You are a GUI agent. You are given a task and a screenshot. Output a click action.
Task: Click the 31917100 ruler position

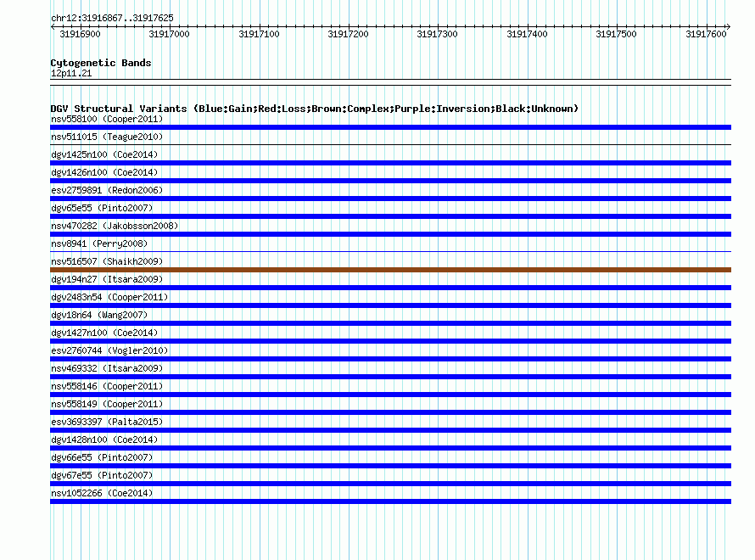point(259,34)
